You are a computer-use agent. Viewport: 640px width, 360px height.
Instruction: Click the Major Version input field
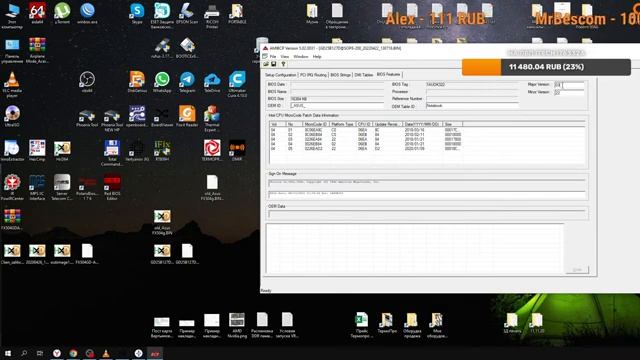click(x=569, y=85)
